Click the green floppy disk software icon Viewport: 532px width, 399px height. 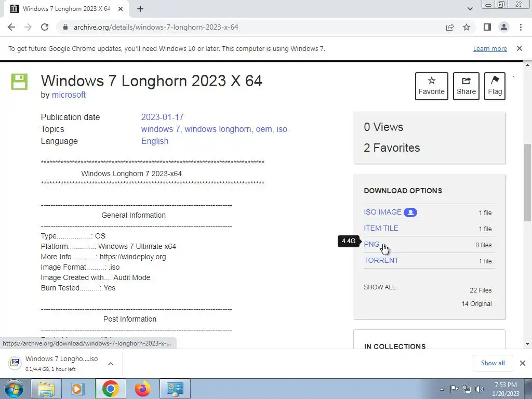click(x=19, y=82)
